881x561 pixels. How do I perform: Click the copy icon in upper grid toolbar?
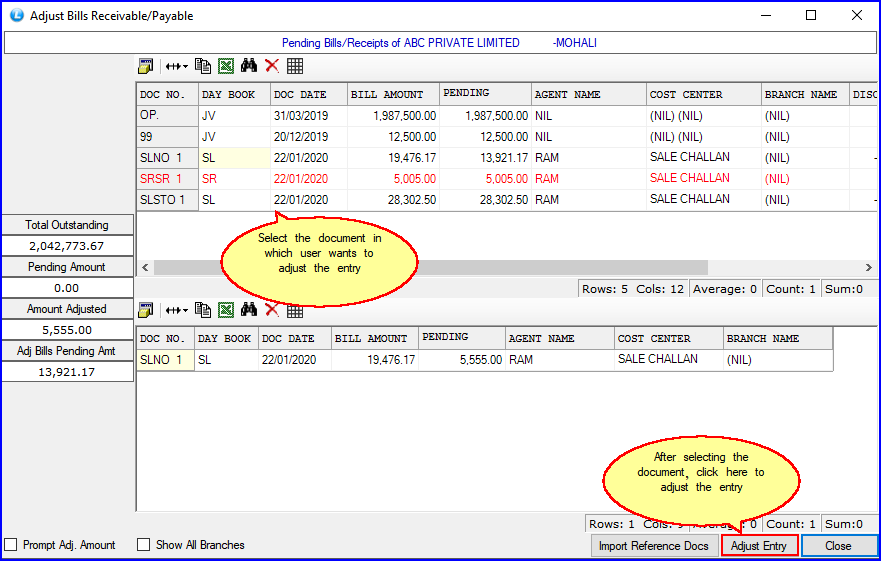point(203,66)
